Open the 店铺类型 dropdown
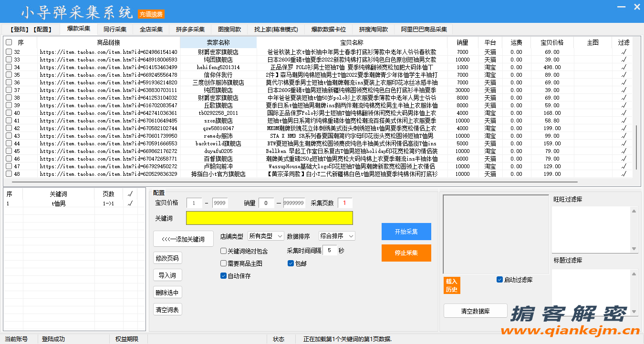This screenshot has height=344, width=644. tap(266, 236)
